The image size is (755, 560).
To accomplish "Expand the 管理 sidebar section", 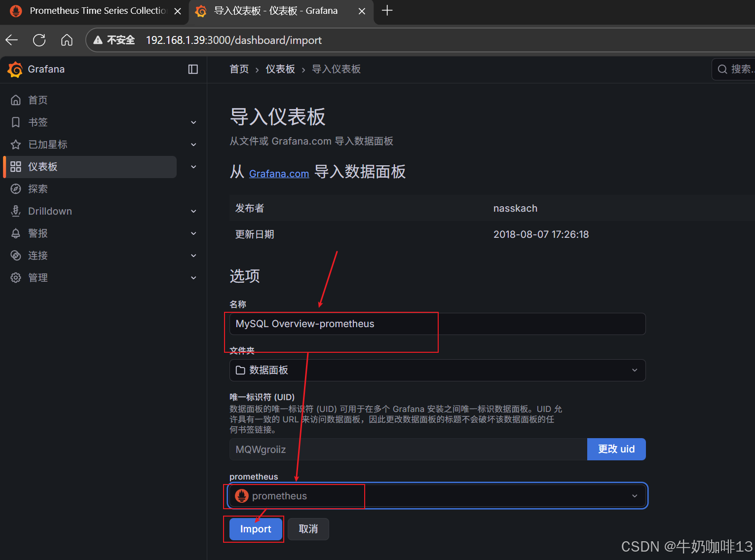I will point(193,278).
